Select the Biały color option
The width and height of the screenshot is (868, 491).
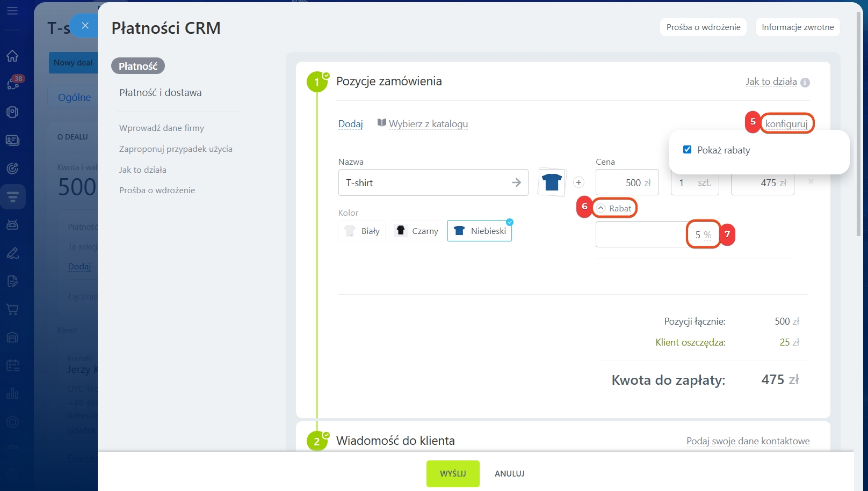pos(363,231)
